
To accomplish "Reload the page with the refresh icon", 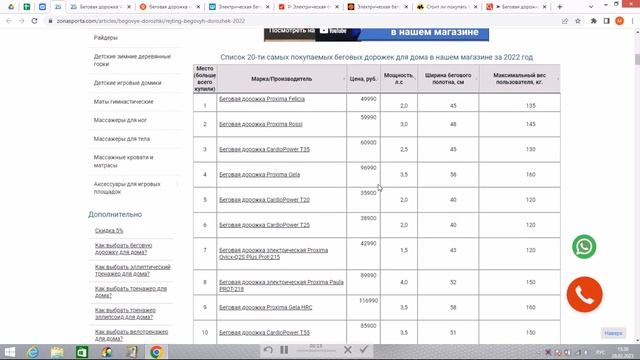I will [34, 21].
